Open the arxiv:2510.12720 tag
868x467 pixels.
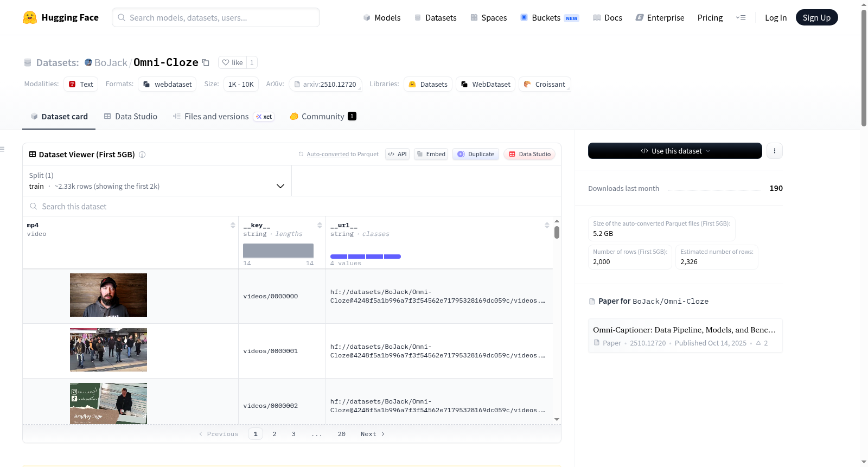[x=325, y=84]
